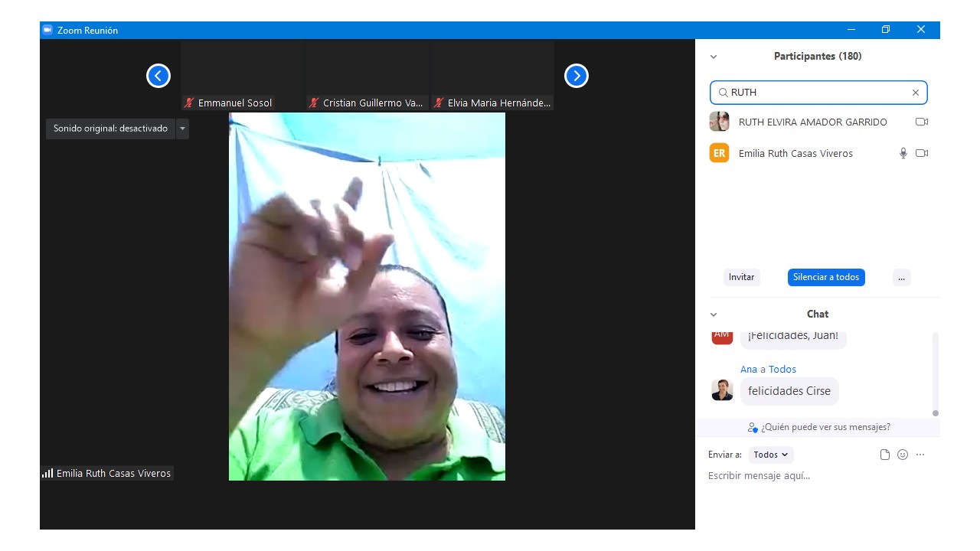
Task: Click Silenciar a todos button
Action: pos(826,277)
